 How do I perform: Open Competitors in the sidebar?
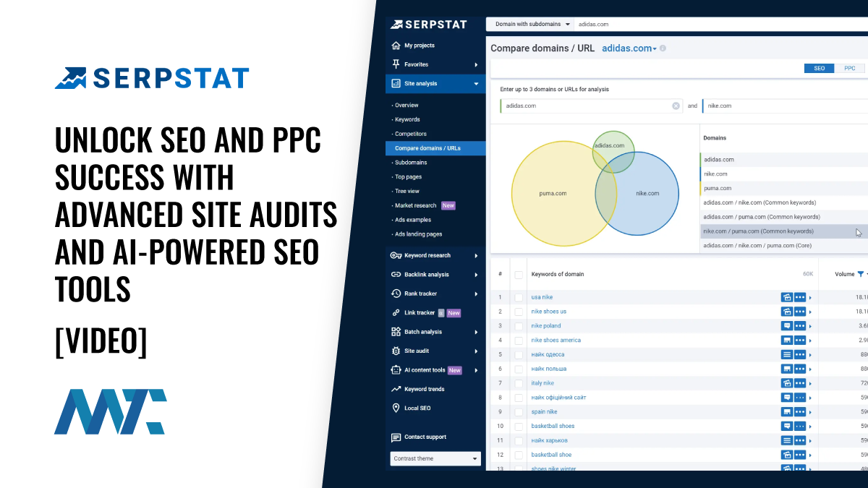(x=411, y=134)
